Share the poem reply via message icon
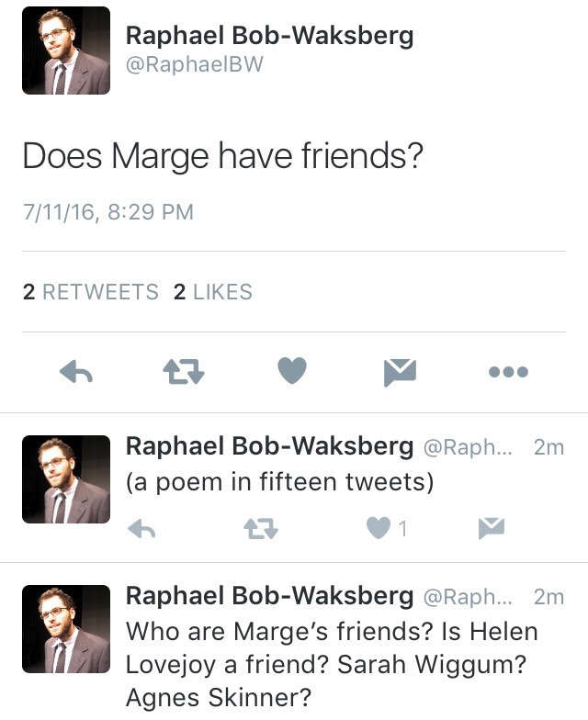Screen dimensions: 588x720 coord(492,528)
